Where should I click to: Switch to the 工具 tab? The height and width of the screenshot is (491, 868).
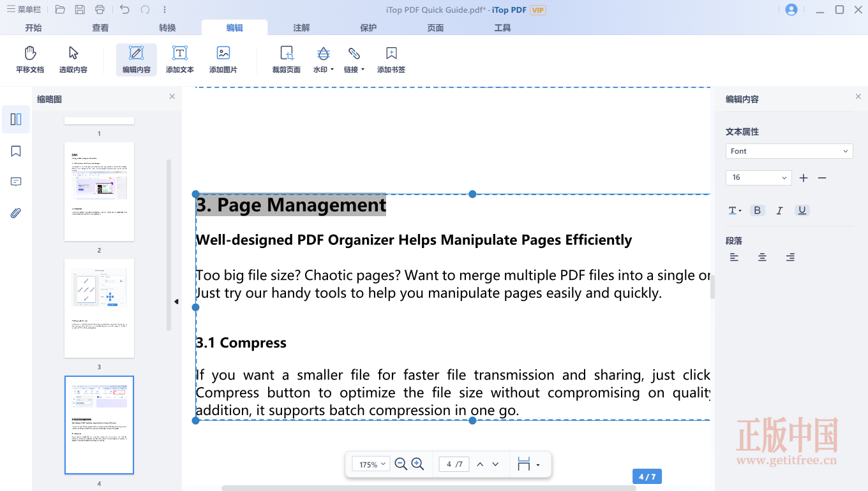click(x=502, y=28)
